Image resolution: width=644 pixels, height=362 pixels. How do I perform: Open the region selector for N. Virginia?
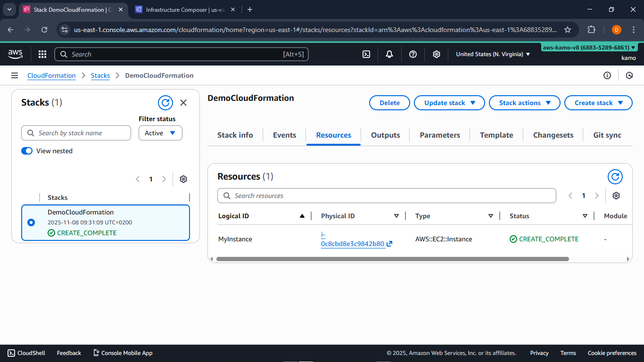tap(492, 54)
